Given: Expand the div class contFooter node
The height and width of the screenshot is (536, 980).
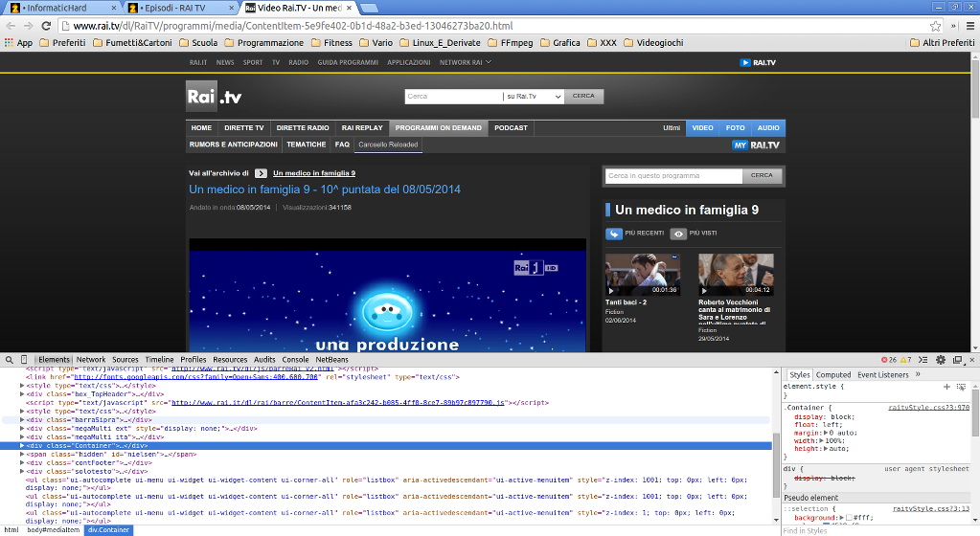Looking at the screenshot, I should click(22, 463).
